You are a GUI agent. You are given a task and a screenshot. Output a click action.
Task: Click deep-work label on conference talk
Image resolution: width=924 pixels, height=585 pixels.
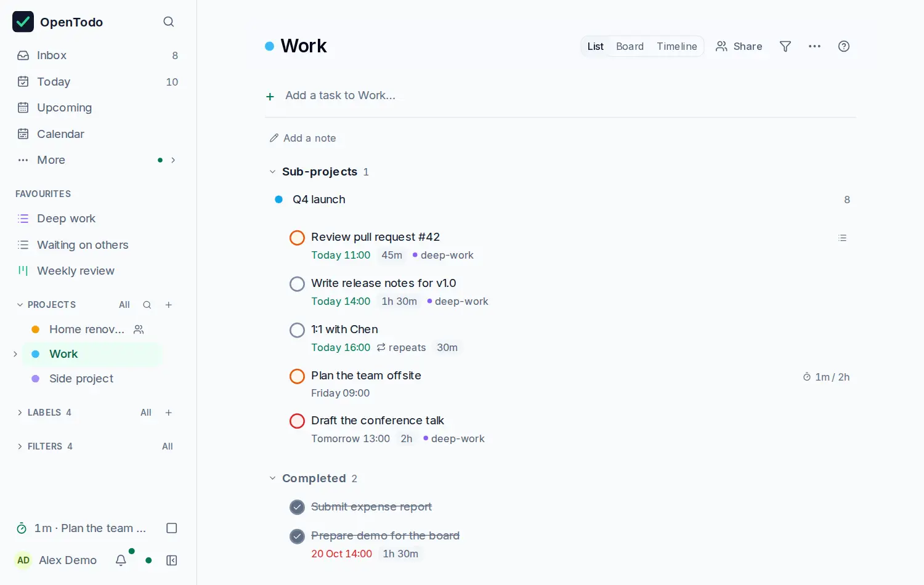[x=454, y=438]
